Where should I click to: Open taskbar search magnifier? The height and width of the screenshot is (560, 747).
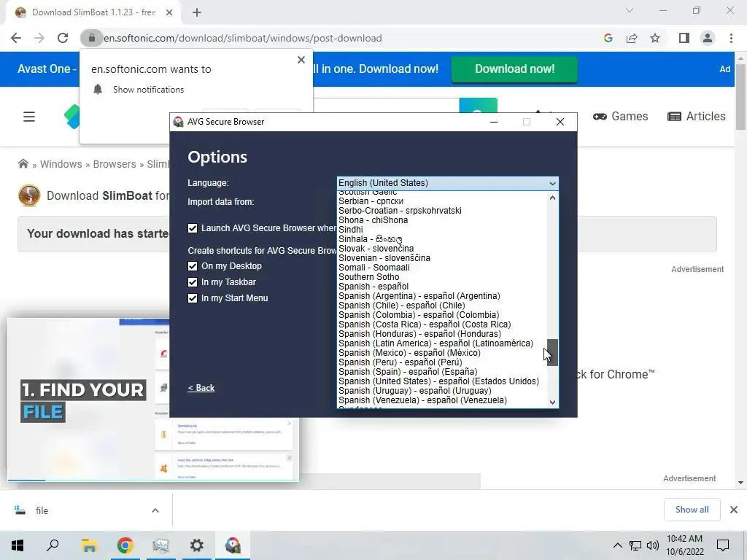[53, 545]
